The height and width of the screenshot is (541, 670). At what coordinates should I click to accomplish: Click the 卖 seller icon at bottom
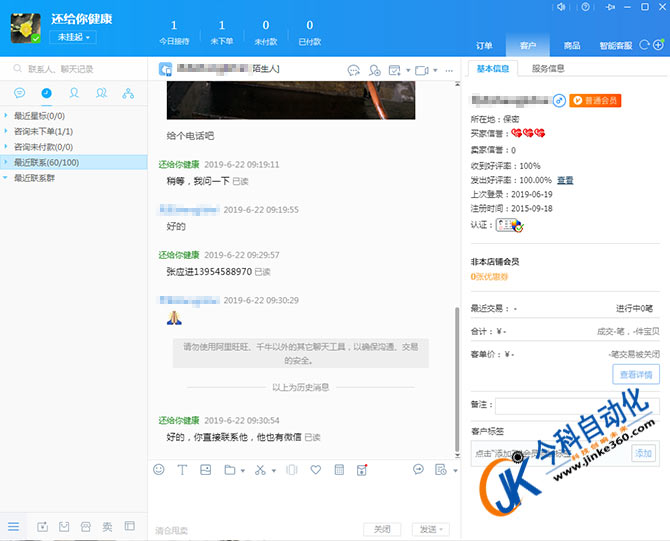107,526
